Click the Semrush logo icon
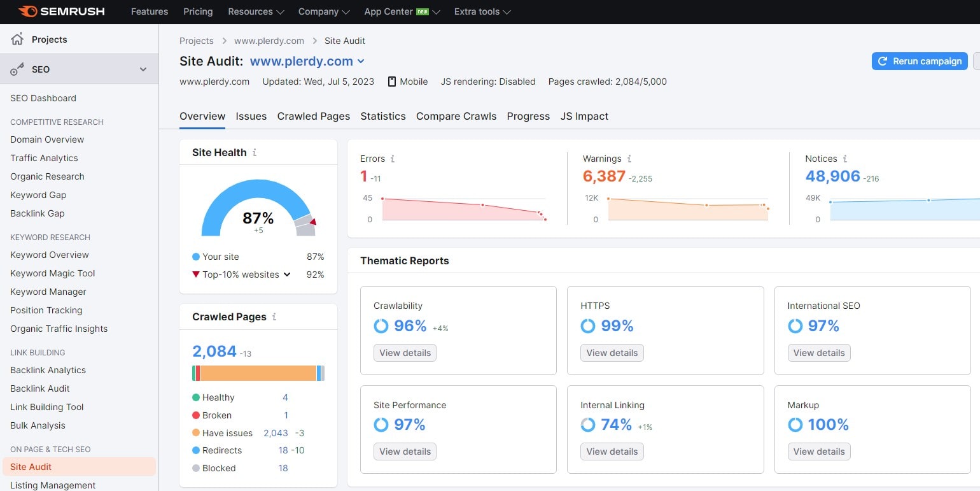 tap(28, 11)
